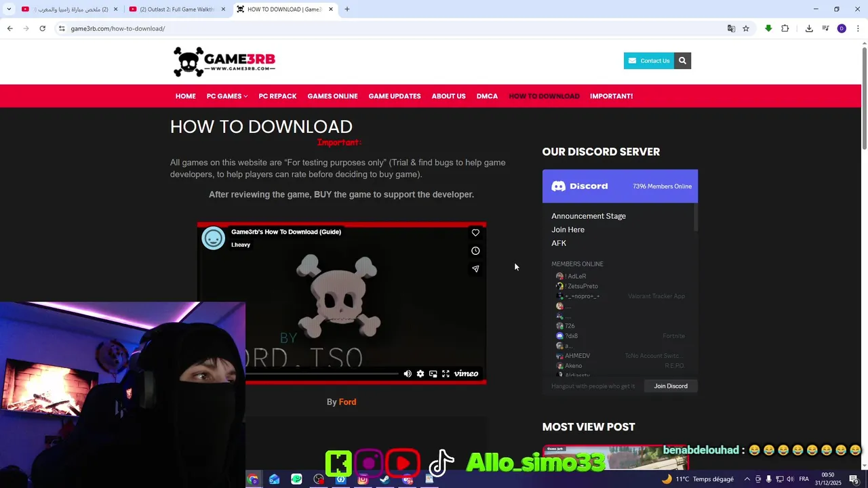Click the Vimeo logo on the player
Viewport: 868px width, 488px height.
467,373
